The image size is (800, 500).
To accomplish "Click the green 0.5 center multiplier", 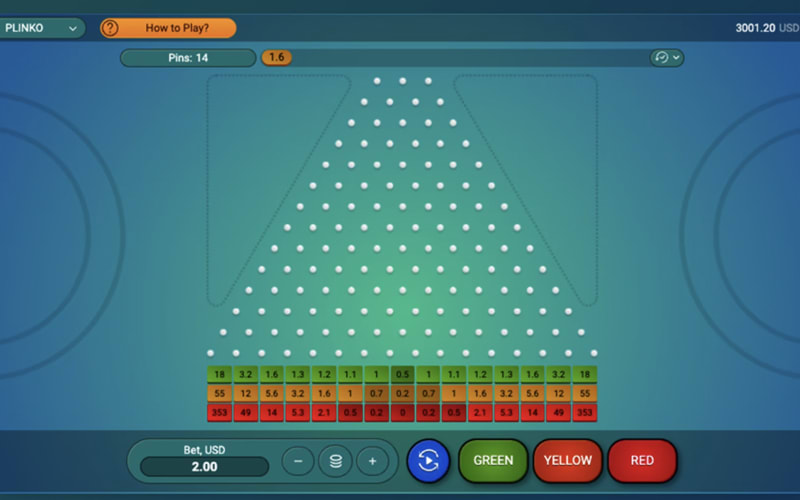I will [x=403, y=374].
